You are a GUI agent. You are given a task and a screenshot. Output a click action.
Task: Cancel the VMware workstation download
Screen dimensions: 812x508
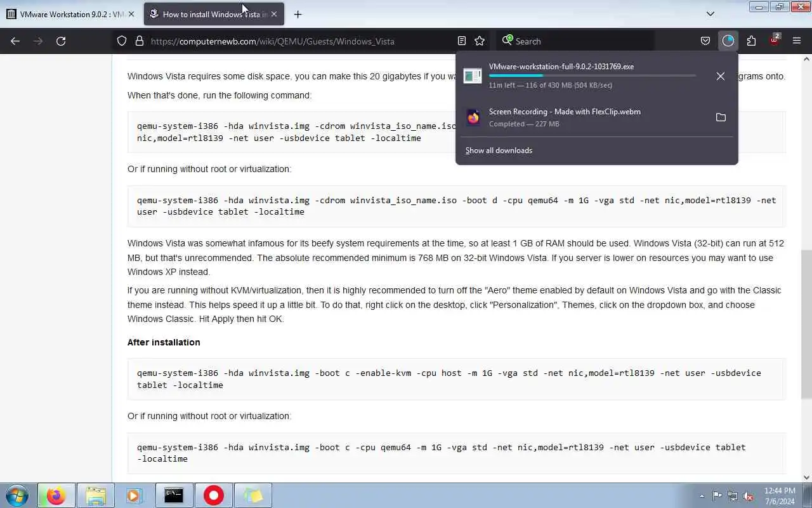click(x=720, y=76)
